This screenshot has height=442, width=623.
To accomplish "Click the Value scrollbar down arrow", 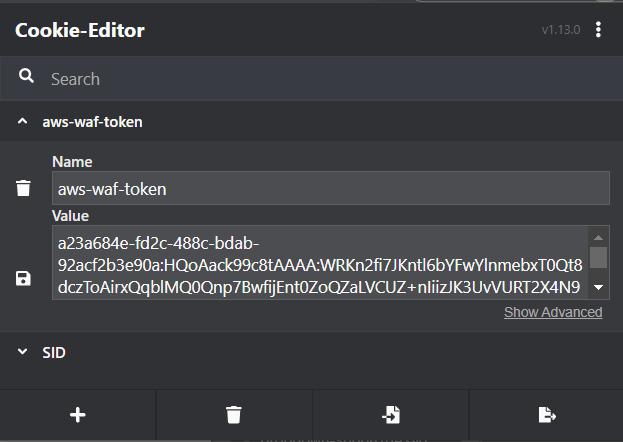I will (598, 287).
